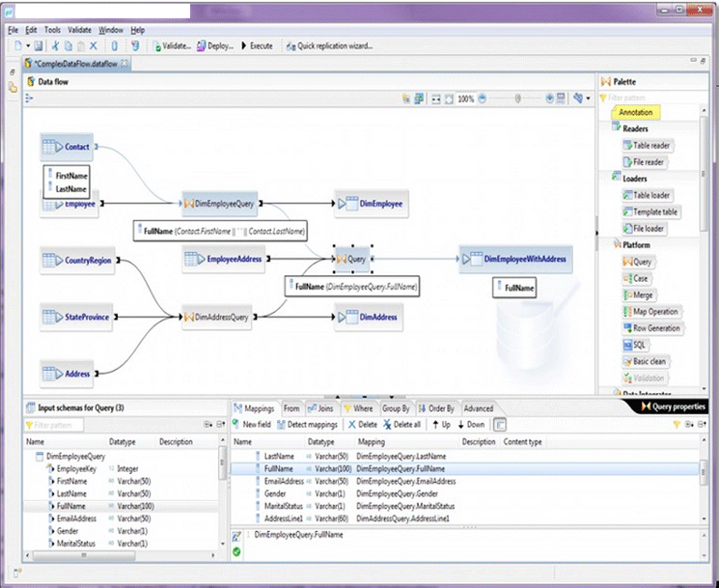Click the zoom slider handle
This screenshot has height=588, width=719.
[517, 98]
